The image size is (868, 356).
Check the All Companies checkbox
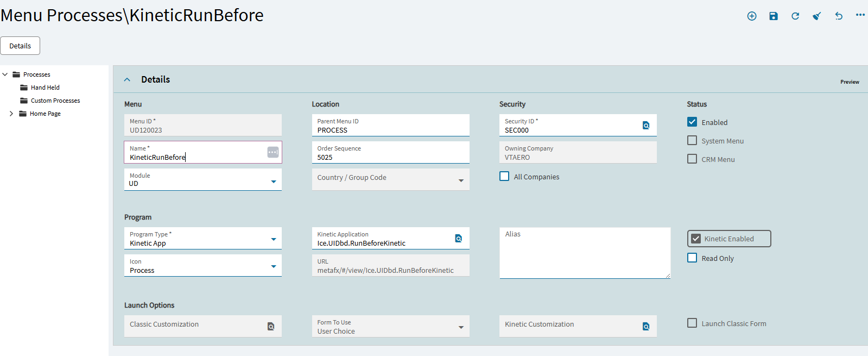coord(504,177)
